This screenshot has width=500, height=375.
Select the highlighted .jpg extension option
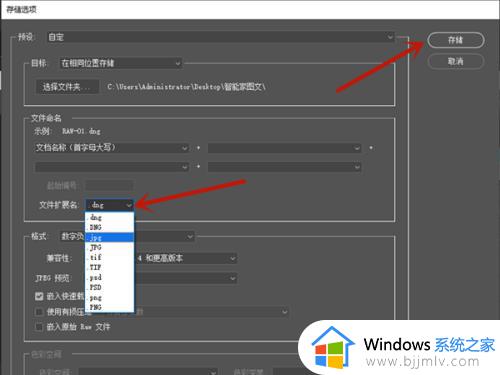[x=110, y=238]
